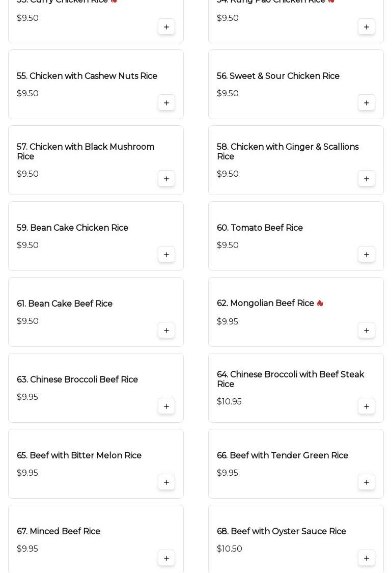Add Beef with Tender Green Rice
This screenshot has height=573, width=392.
pyautogui.click(x=367, y=482)
